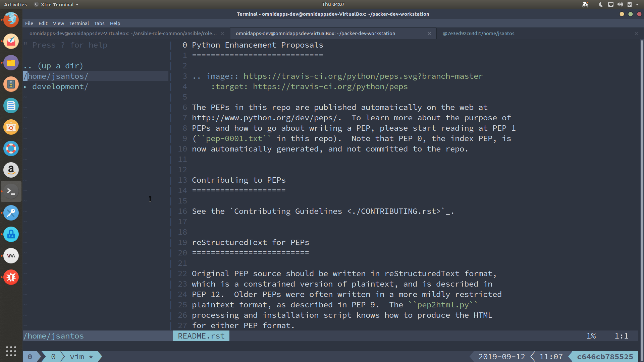Open the Terminal menu
Screen dimensions: 644x362
[x=79, y=23]
